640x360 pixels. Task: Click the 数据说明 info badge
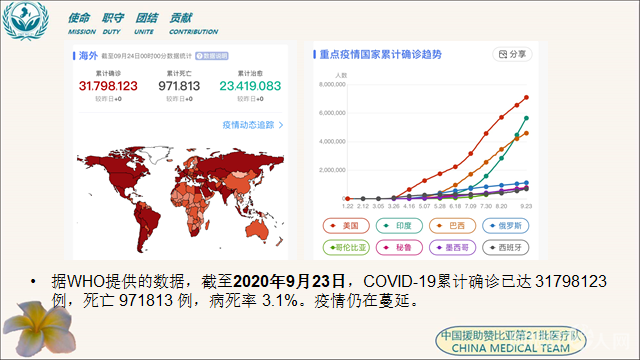(212, 56)
